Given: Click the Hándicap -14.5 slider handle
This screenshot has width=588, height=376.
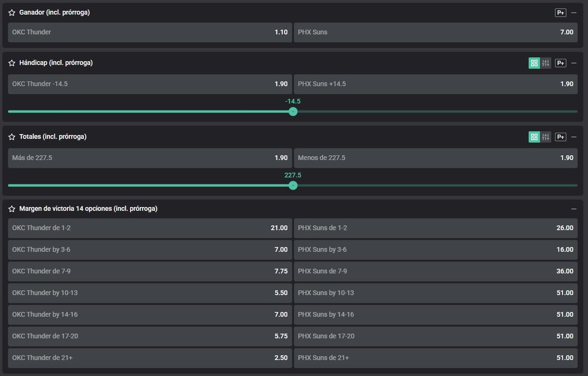Looking at the screenshot, I should coord(293,112).
